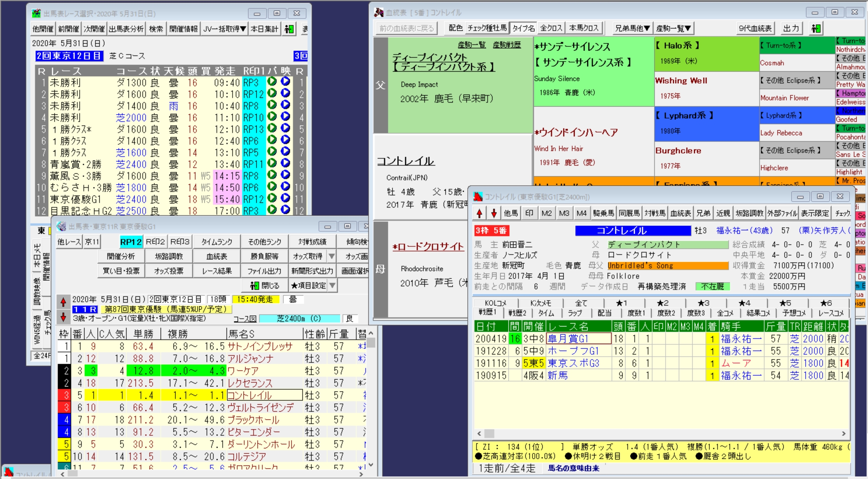Click red up arrow beside race date
Screen dimensions: 868x479
coord(63,301)
